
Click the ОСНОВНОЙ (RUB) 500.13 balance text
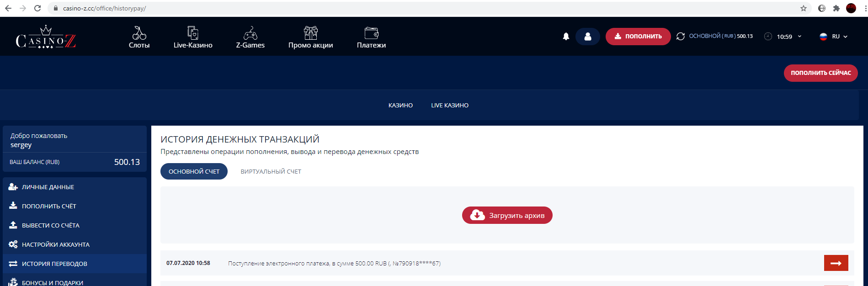[721, 36]
